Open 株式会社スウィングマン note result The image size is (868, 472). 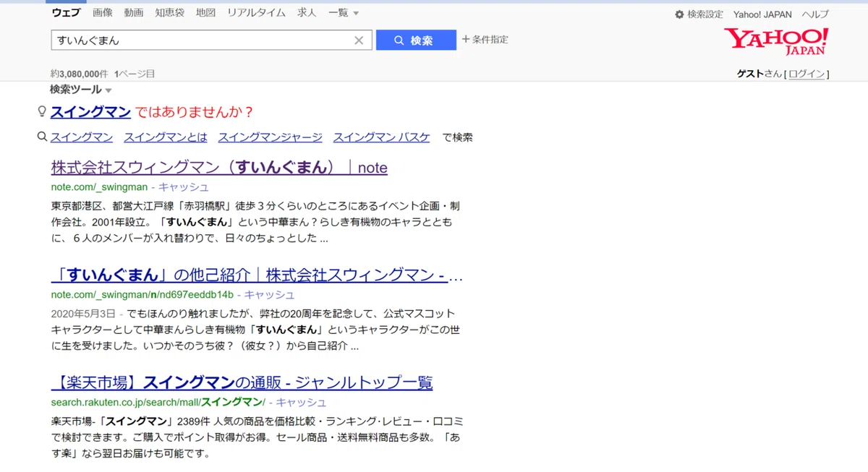click(219, 168)
